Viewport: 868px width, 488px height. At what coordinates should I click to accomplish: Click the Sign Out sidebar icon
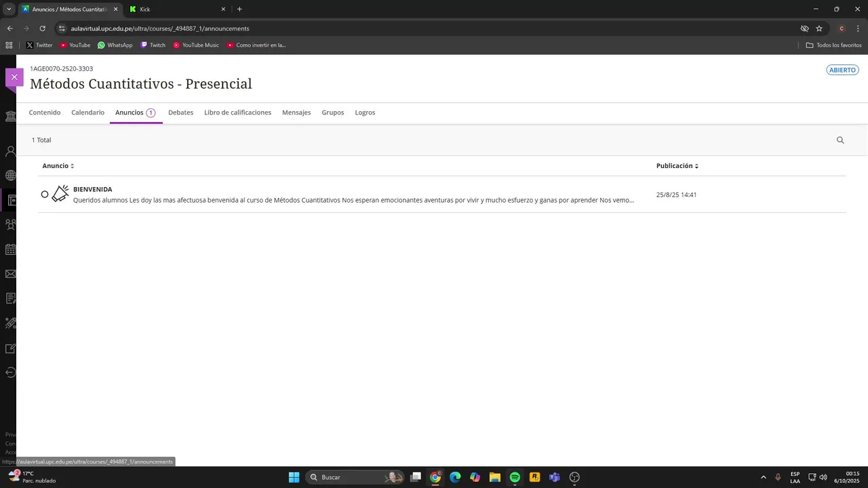point(10,372)
